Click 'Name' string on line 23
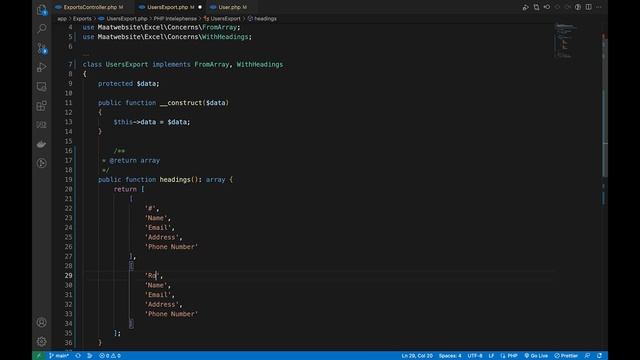640x360 pixels. [x=156, y=218]
